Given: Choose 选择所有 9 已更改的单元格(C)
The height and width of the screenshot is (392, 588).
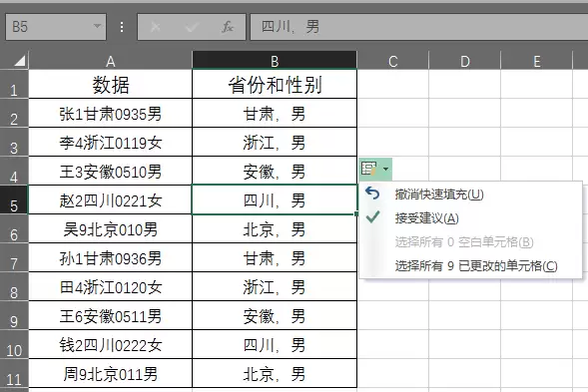Looking at the screenshot, I should point(476,266).
